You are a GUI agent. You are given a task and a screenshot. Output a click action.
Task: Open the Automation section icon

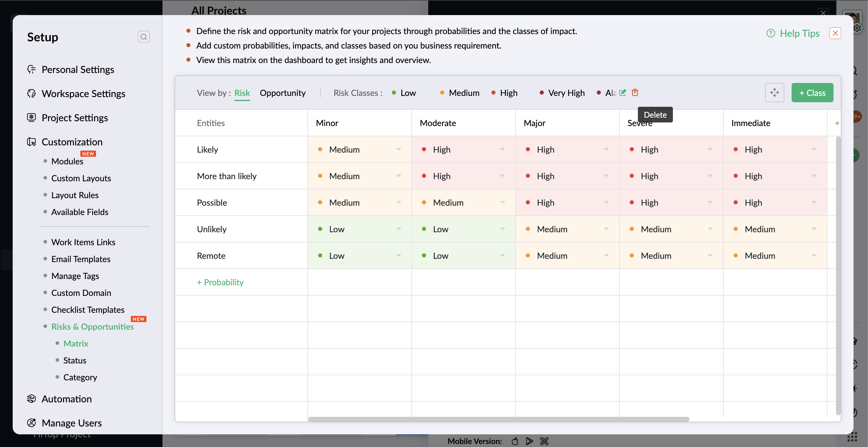[x=31, y=399]
